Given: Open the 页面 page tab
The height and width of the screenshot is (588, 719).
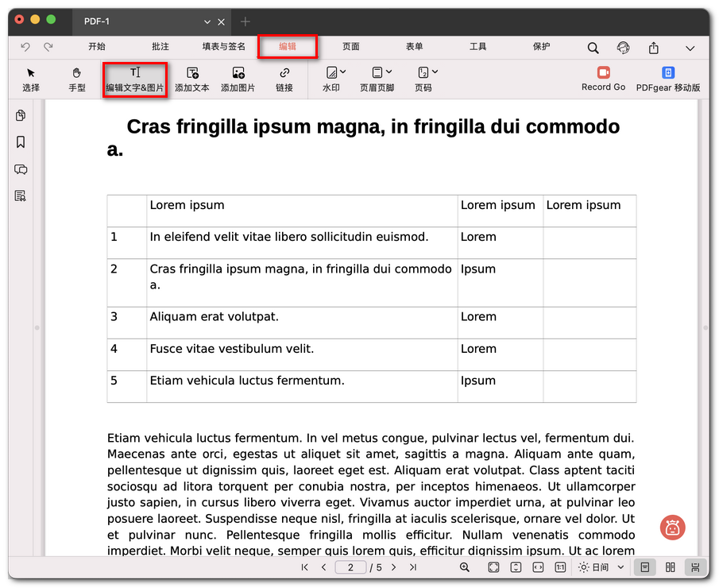Looking at the screenshot, I should 351,47.
